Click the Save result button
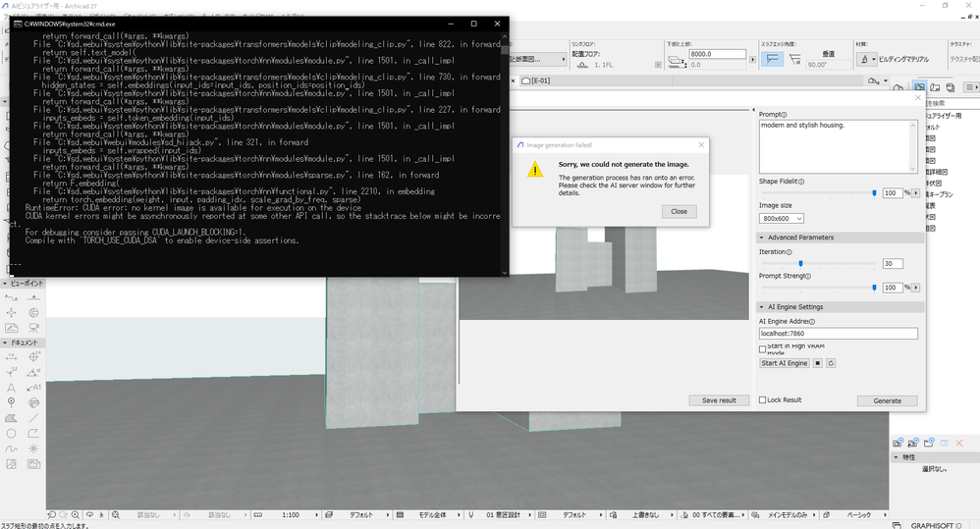Screen dimensions: 980x529 [x=719, y=400]
